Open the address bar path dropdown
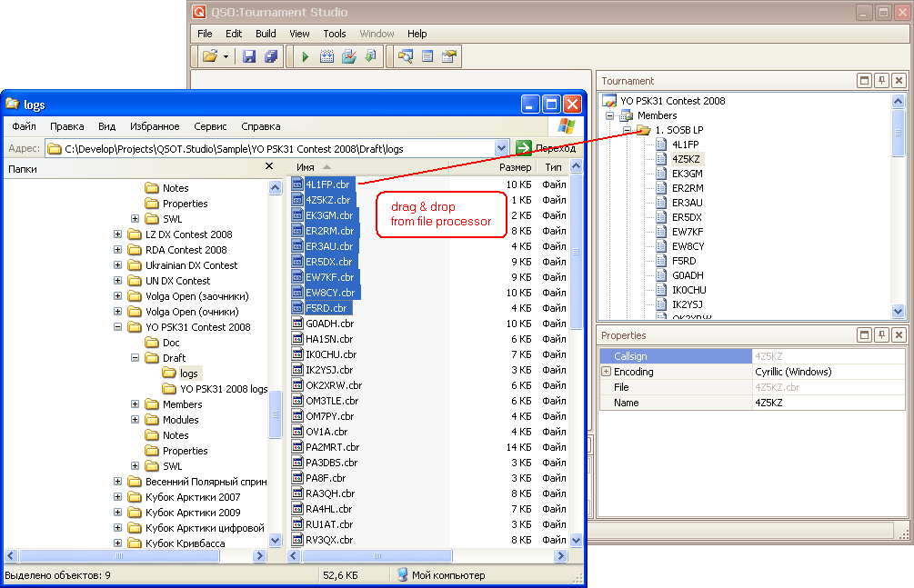 (x=501, y=148)
